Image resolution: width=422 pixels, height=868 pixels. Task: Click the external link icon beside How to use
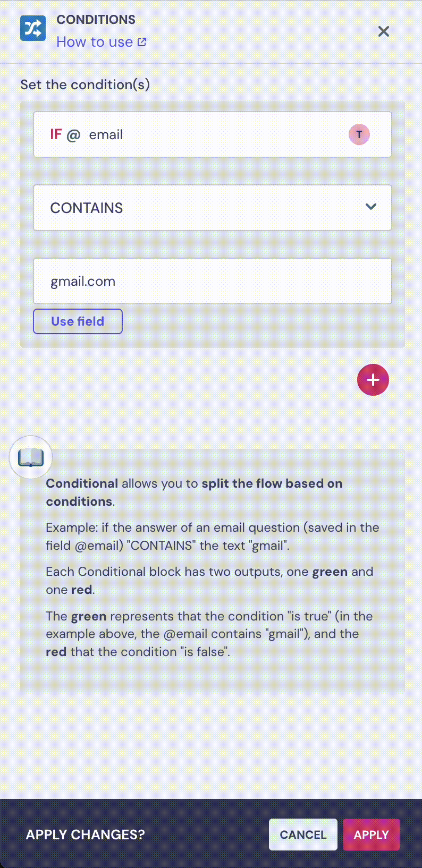(142, 42)
